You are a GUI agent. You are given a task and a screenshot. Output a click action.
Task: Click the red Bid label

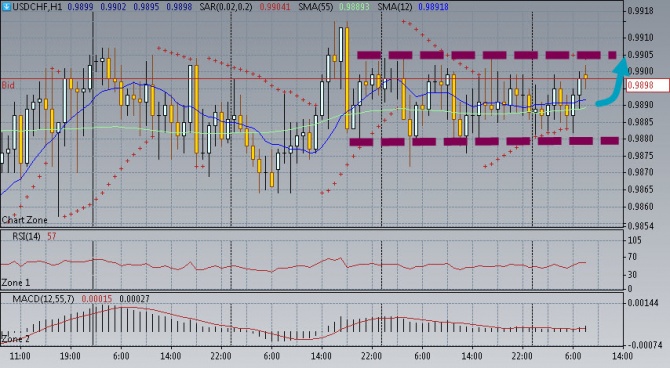coord(8,85)
